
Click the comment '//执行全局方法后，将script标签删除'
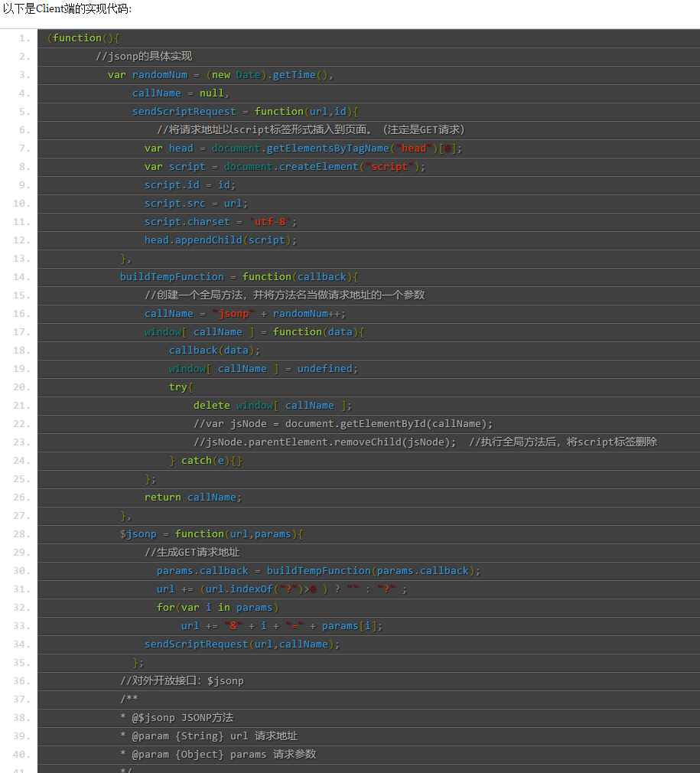pyautogui.click(x=563, y=442)
